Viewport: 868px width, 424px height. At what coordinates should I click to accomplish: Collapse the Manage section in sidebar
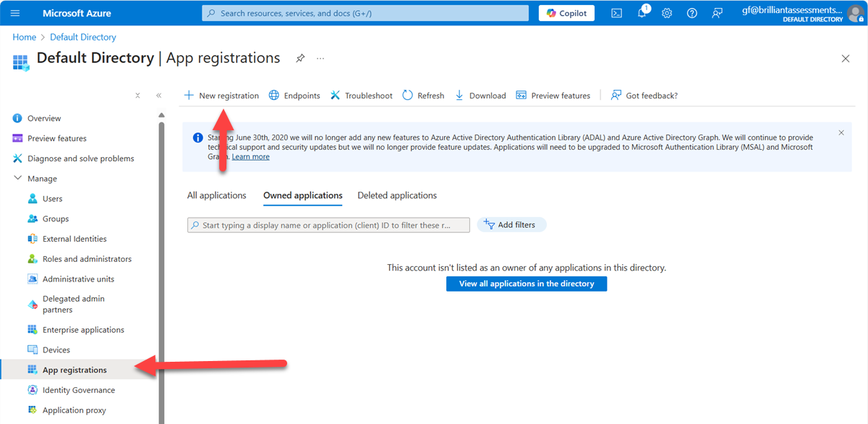pyautogui.click(x=18, y=178)
